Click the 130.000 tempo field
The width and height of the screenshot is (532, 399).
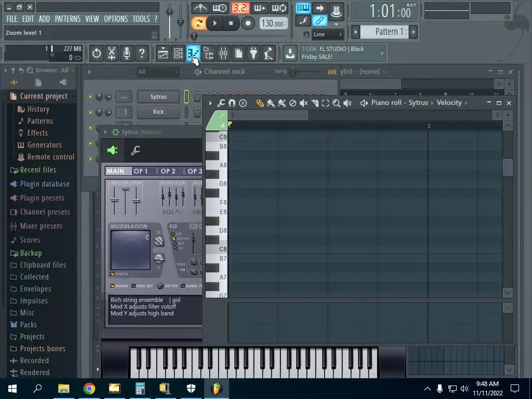(x=274, y=23)
